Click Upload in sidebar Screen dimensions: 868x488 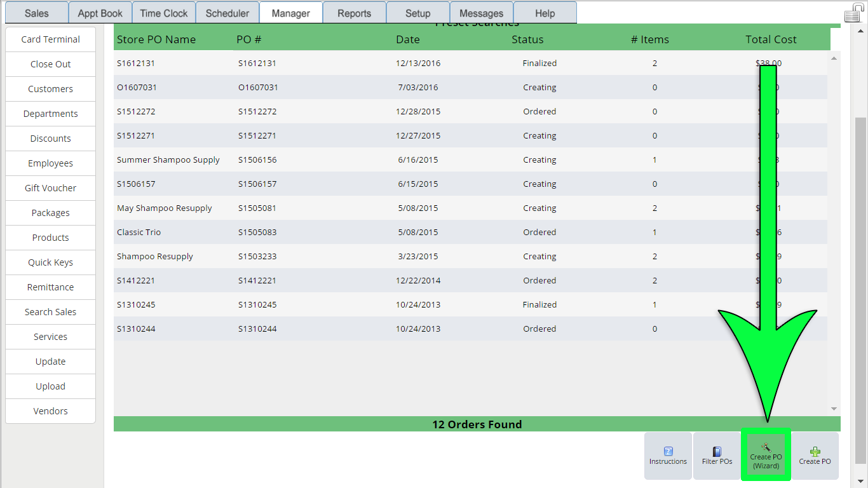click(50, 386)
